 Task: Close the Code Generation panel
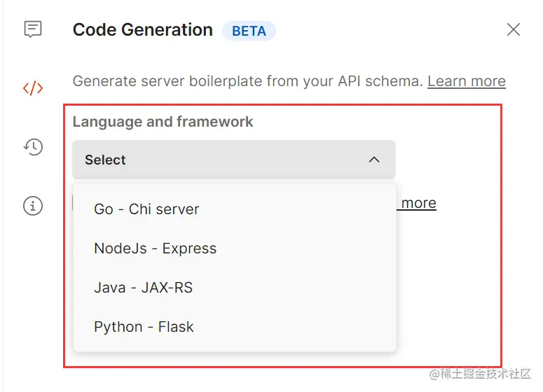coord(513,29)
